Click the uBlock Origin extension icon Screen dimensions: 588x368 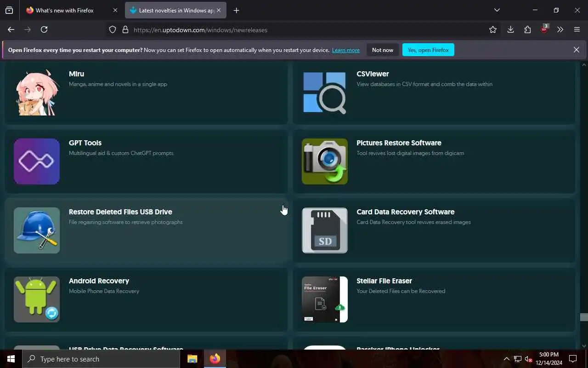[544, 29]
